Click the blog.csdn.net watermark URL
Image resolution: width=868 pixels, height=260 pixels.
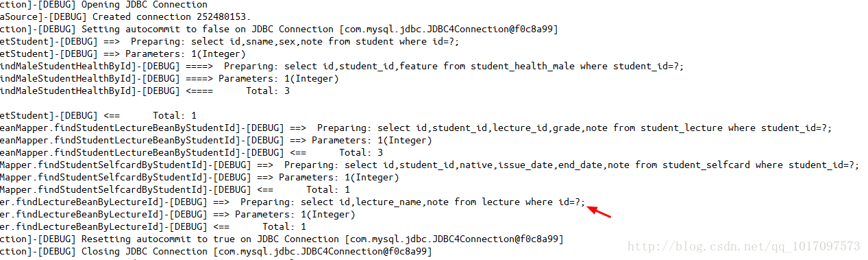click(744, 246)
